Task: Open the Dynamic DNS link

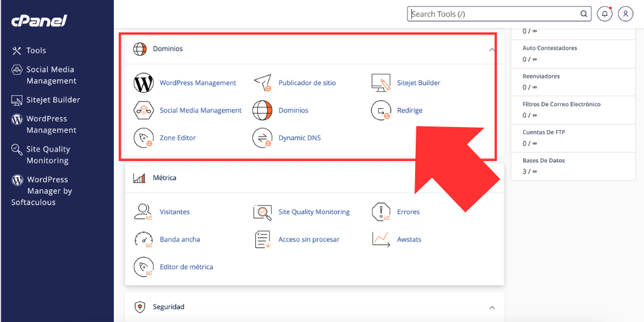Action: point(300,138)
